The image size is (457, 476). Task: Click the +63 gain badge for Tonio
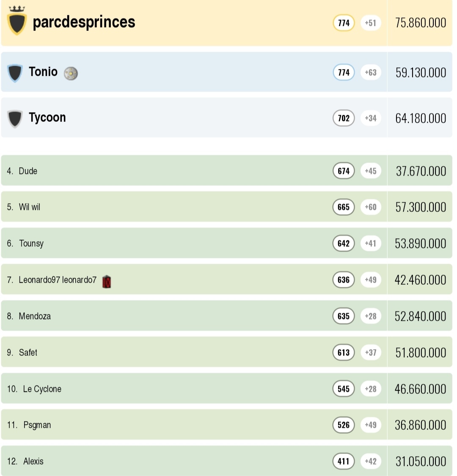(x=371, y=72)
